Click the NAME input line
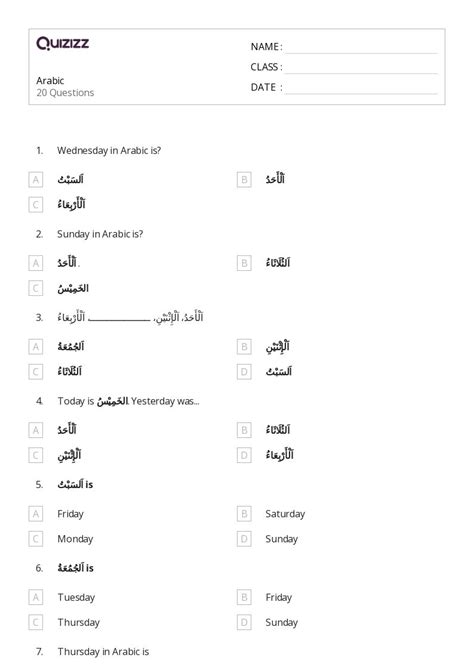The width and height of the screenshot is (474, 670). (361, 49)
